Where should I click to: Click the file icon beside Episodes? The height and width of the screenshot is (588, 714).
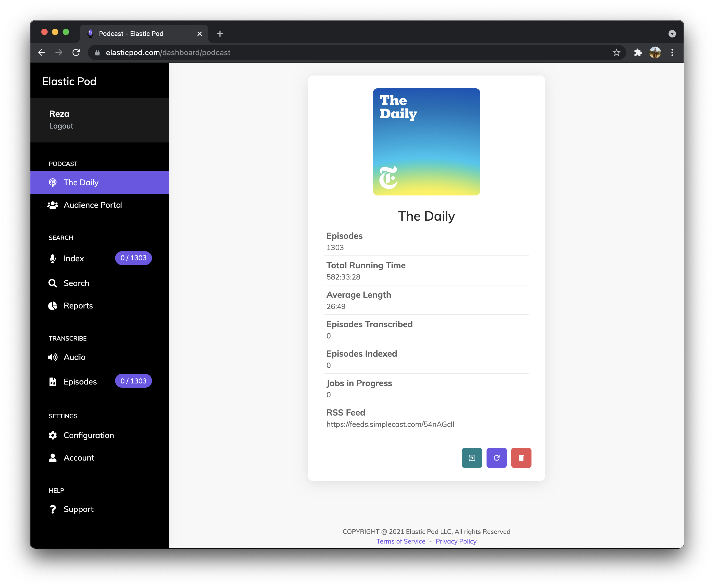(52, 382)
